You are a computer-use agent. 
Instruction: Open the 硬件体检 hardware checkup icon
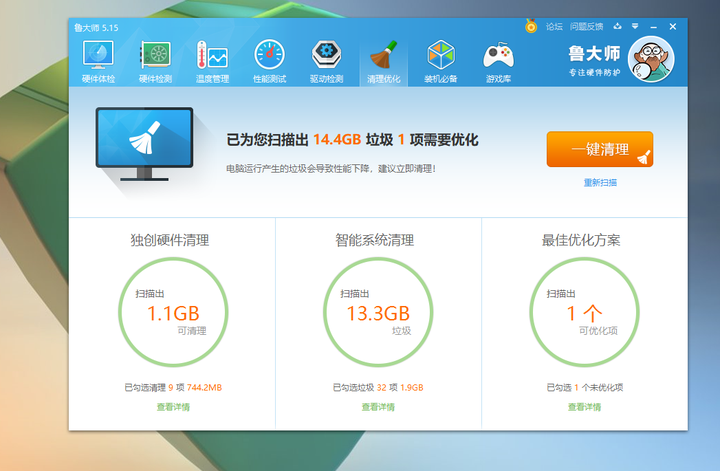pyautogui.click(x=98, y=62)
